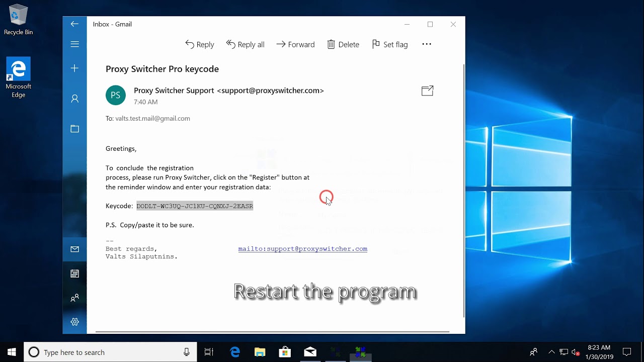Choose Reply all in the toolbar
This screenshot has width=644, height=362.
[245, 44]
